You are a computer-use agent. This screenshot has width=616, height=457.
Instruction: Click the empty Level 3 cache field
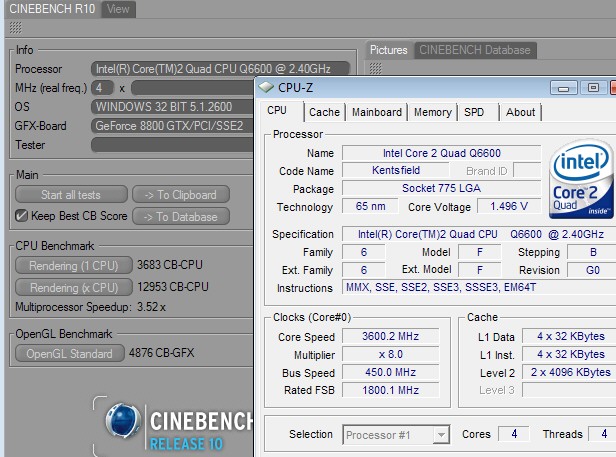point(569,390)
